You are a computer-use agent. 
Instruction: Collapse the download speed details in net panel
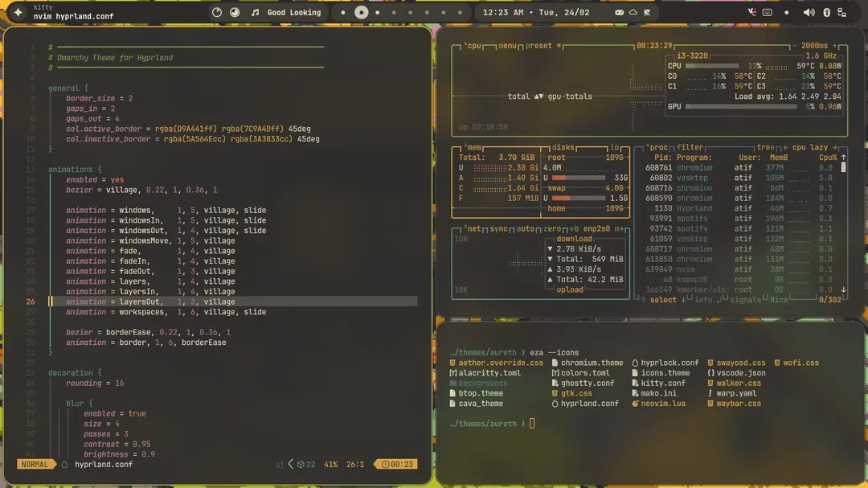(574, 239)
